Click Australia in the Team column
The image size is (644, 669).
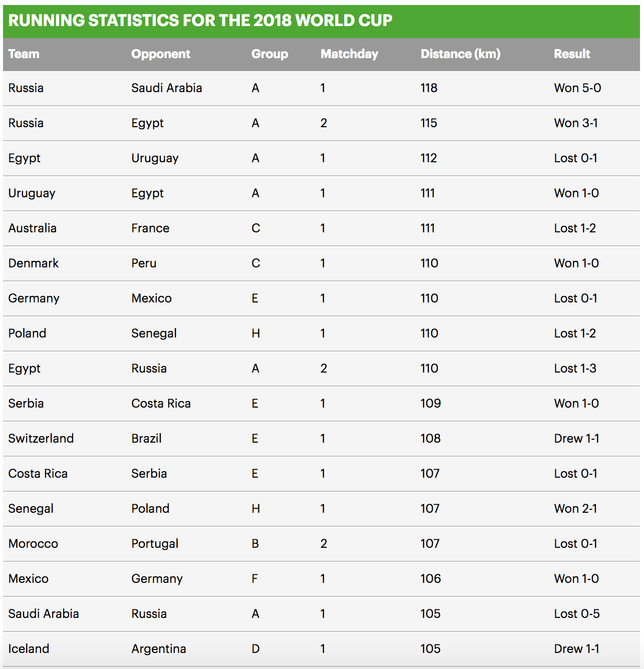(x=33, y=228)
